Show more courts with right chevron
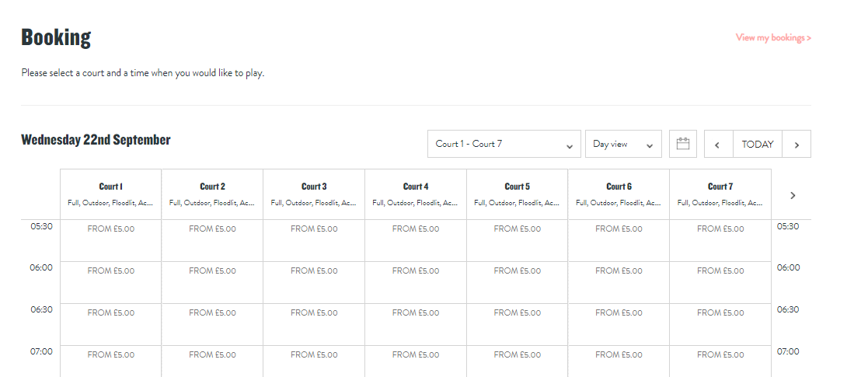Viewport: 868px width, 377px height. point(792,195)
